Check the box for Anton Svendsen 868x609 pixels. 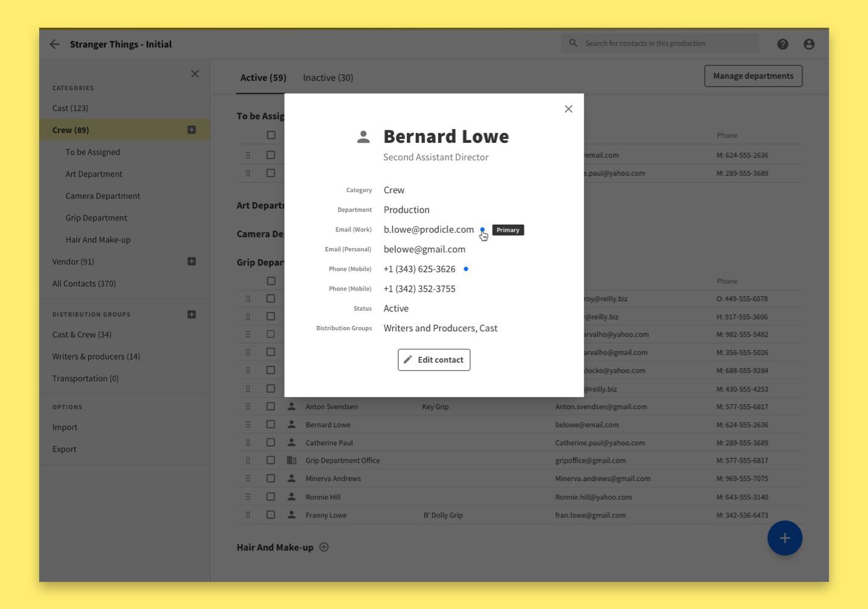271,407
